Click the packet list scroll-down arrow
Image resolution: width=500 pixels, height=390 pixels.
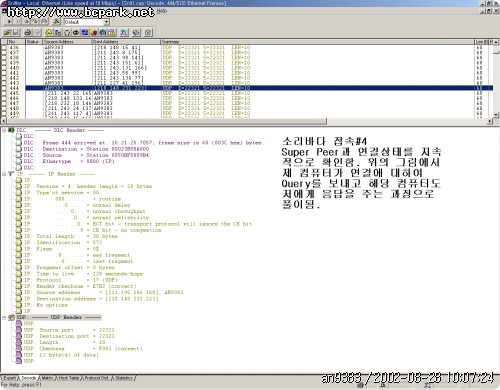(x=496, y=115)
